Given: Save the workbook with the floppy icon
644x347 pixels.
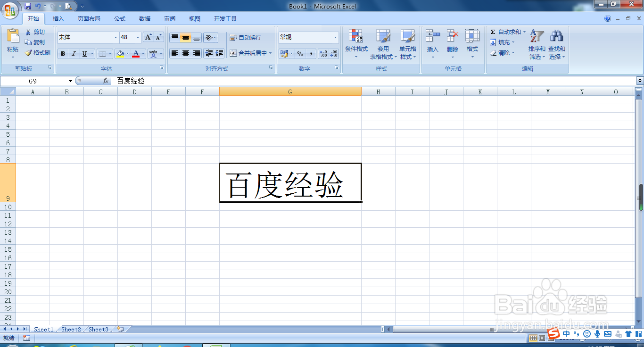Looking at the screenshot, I should [x=28, y=6].
